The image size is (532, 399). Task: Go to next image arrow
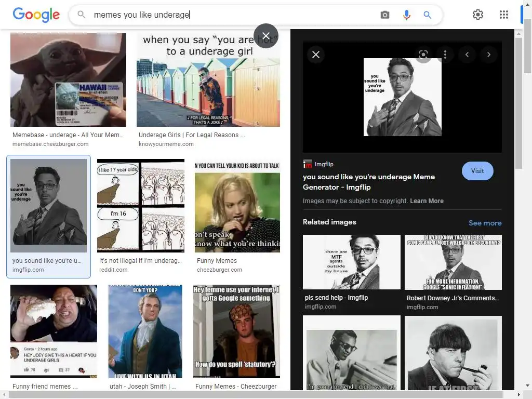coord(488,55)
